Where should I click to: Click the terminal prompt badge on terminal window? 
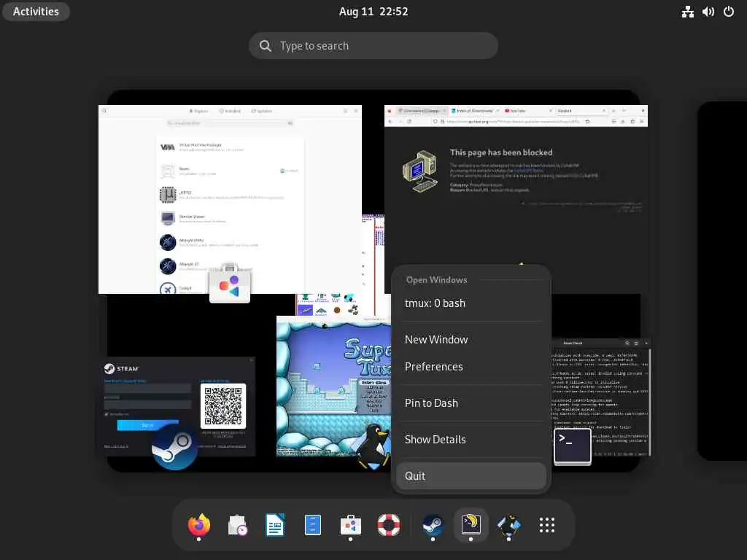click(x=572, y=446)
